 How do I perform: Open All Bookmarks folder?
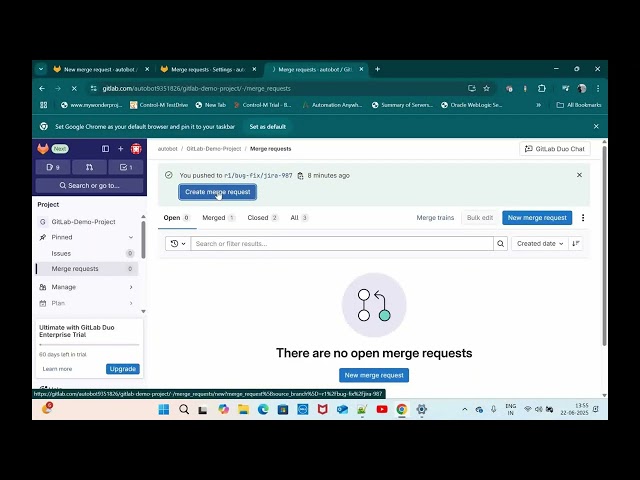click(579, 105)
